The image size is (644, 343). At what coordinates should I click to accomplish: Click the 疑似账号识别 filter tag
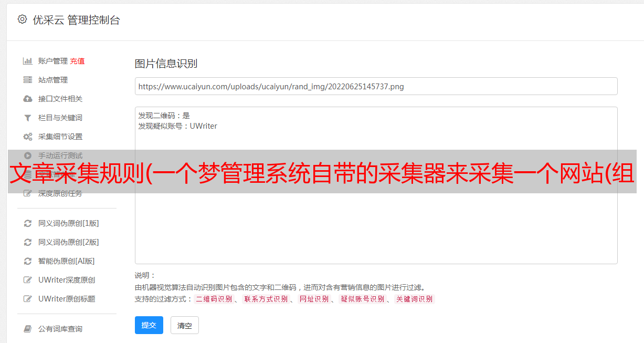click(363, 299)
